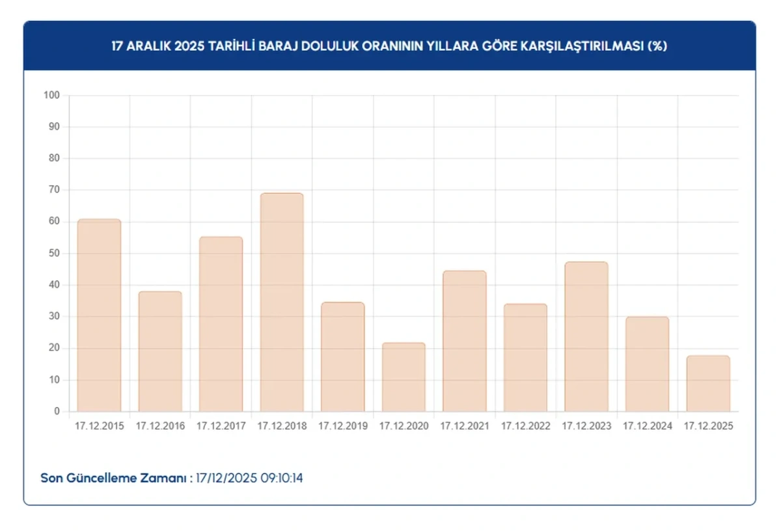Select the 17.12.2020 bar
Image resolution: width=781 pixels, height=532 pixels.
[x=404, y=377]
